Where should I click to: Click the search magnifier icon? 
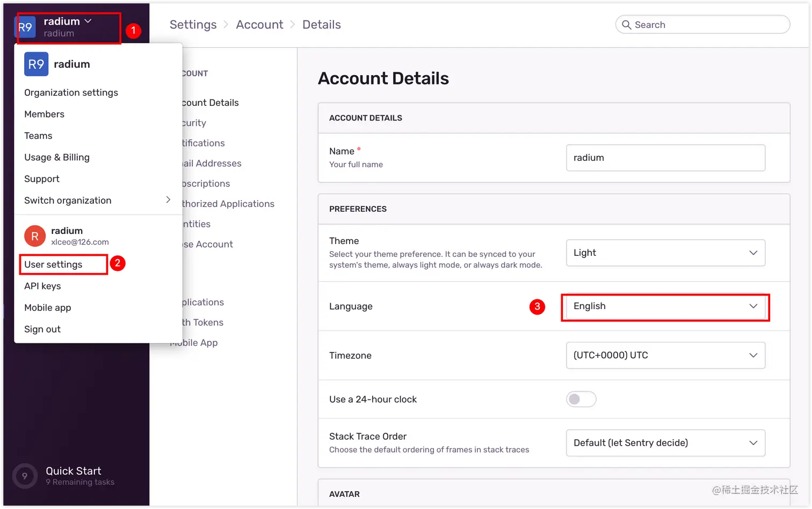tap(627, 24)
